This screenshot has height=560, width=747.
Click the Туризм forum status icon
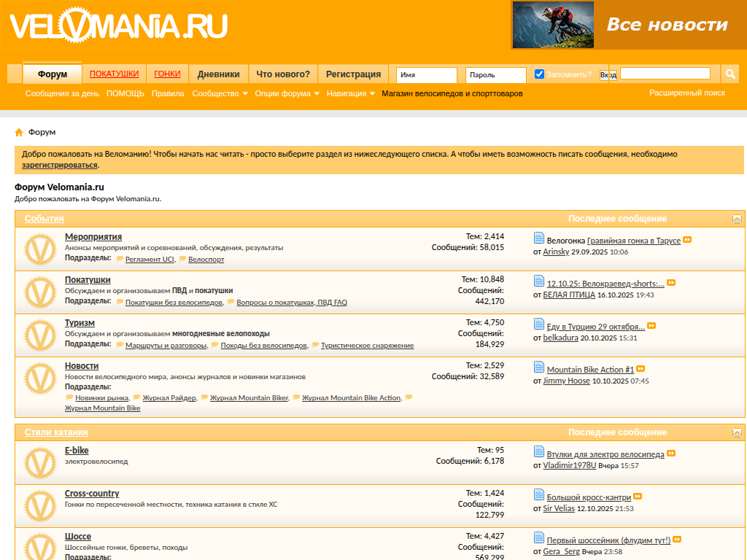tap(39, 335)
